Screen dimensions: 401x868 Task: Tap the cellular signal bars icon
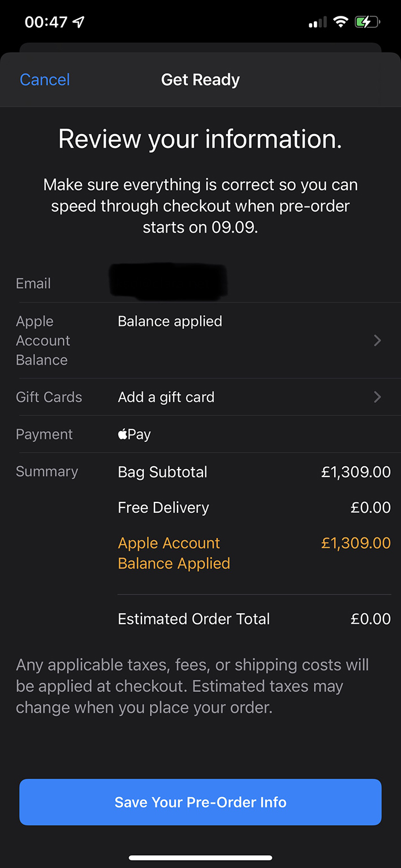[x=317, y=23]
